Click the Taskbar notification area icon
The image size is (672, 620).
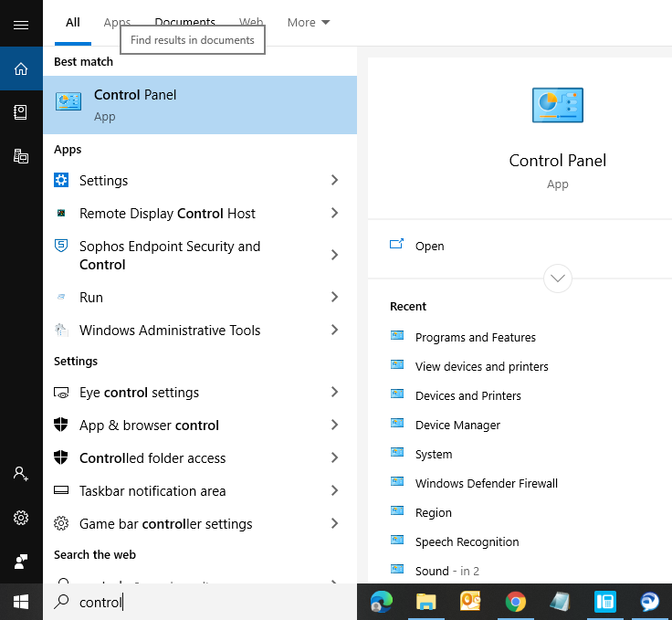pyautogui.click(x=61, y=490)
